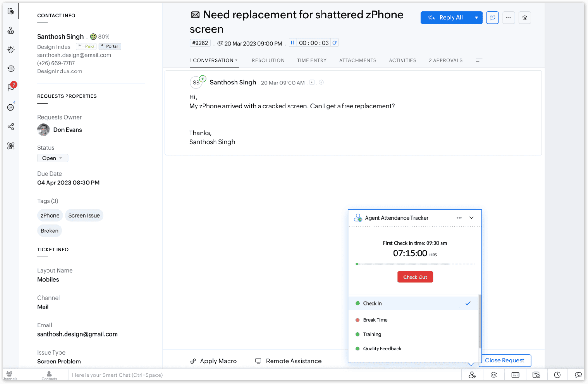This screenshot has height=384, width=588.
Task: Switch to the Attachments tab
Action: coord(358,60)
